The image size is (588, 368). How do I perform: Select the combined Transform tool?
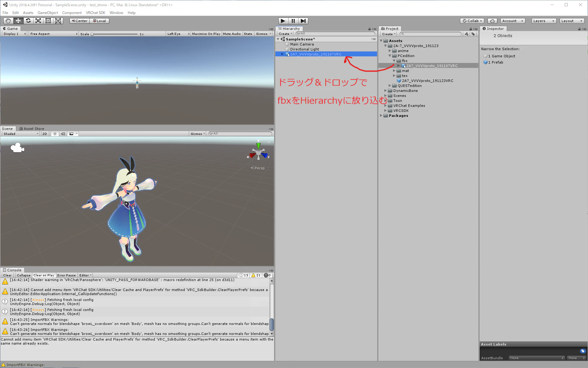point(58,21)
